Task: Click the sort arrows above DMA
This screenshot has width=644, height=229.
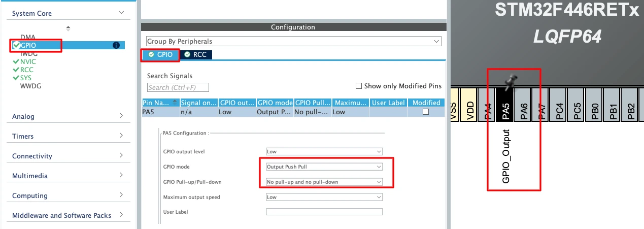Action: pyautogui.click(x=69, y=28)
